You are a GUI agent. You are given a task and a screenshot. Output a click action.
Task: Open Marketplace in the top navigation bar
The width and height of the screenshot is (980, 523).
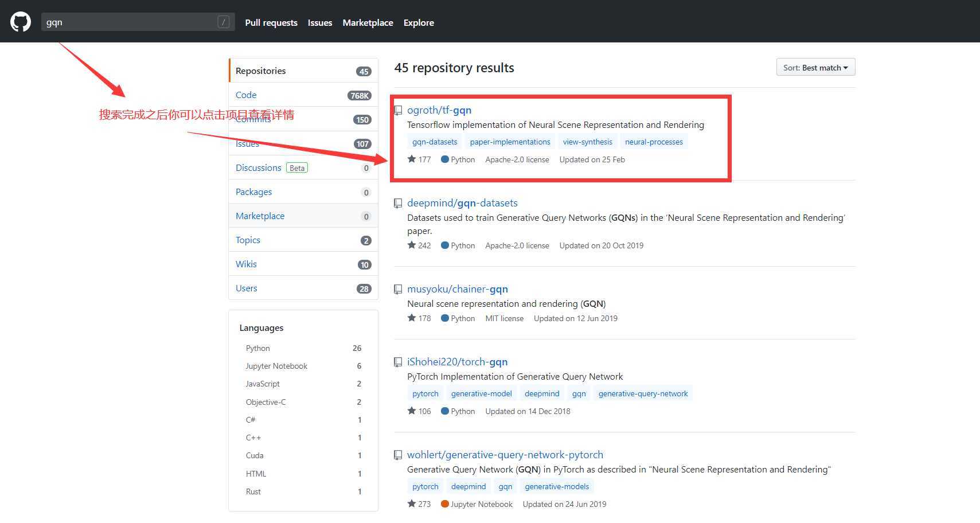[368, 22]
